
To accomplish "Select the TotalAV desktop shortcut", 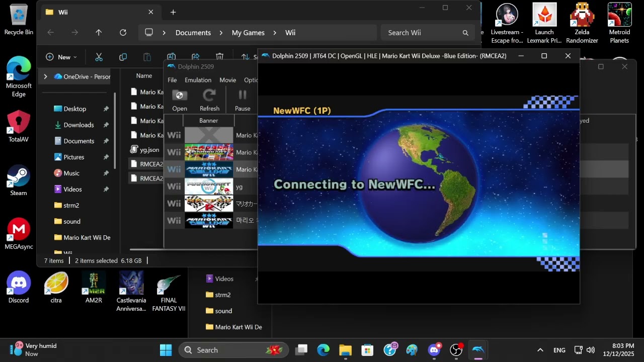I will (19, 126).
